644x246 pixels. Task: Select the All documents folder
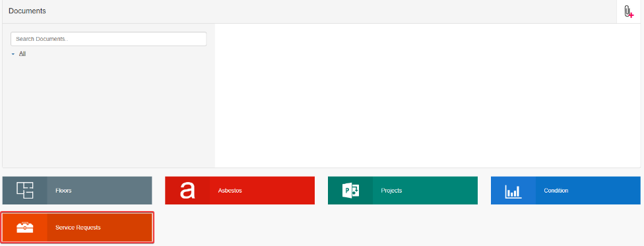coord(22,54)
